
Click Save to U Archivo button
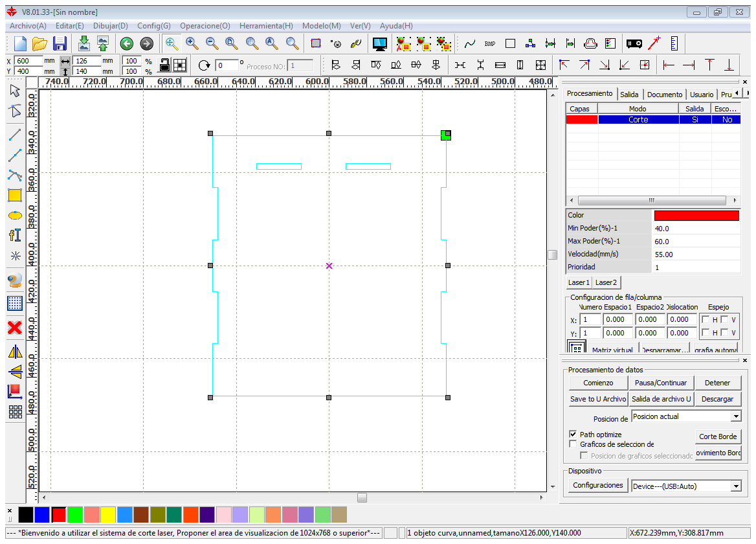coord(598,400)
